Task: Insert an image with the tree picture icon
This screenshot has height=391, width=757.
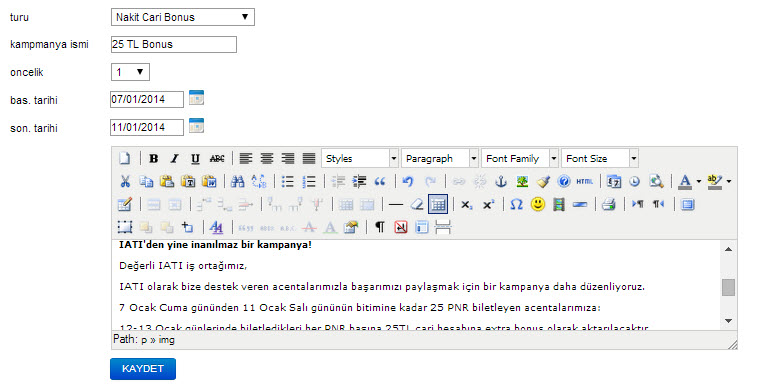Action: (x=522, y=182)
